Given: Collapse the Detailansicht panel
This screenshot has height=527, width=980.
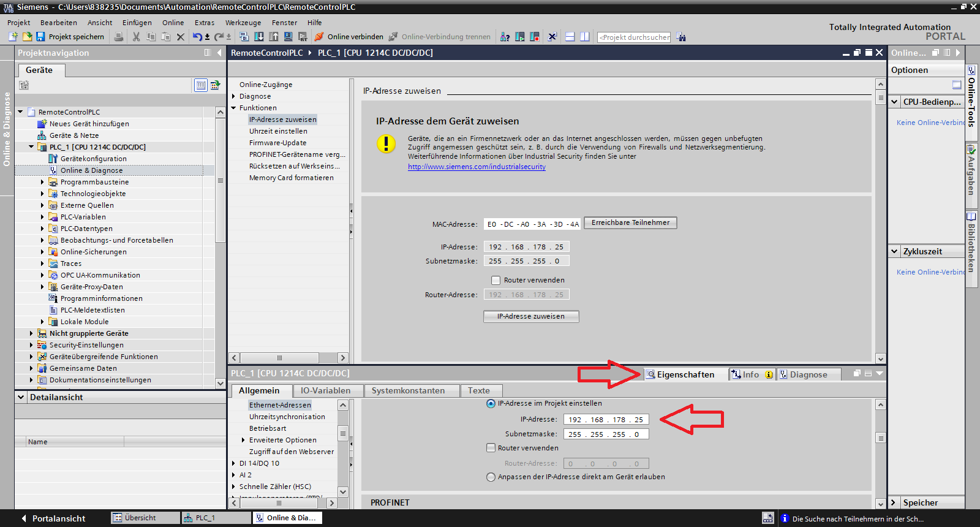Looking at the screenshot, I should coord(21,397).
